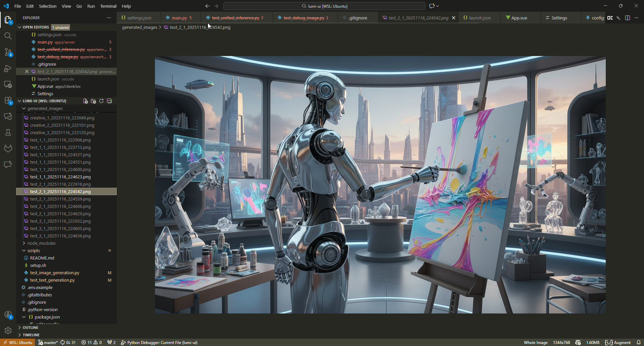Open the notifications bell in status bar
The height and width of the screenshot is (346, 644).
point(639,342)
